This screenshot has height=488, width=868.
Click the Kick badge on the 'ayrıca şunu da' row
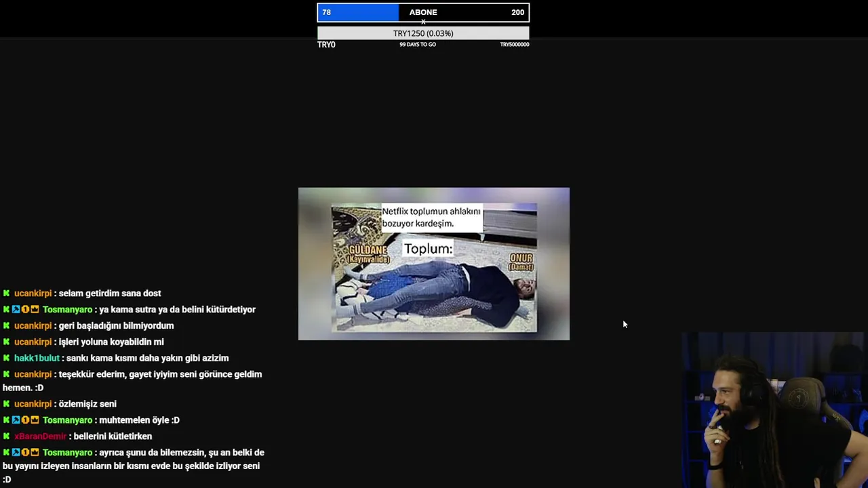click(x=6, y=453)
